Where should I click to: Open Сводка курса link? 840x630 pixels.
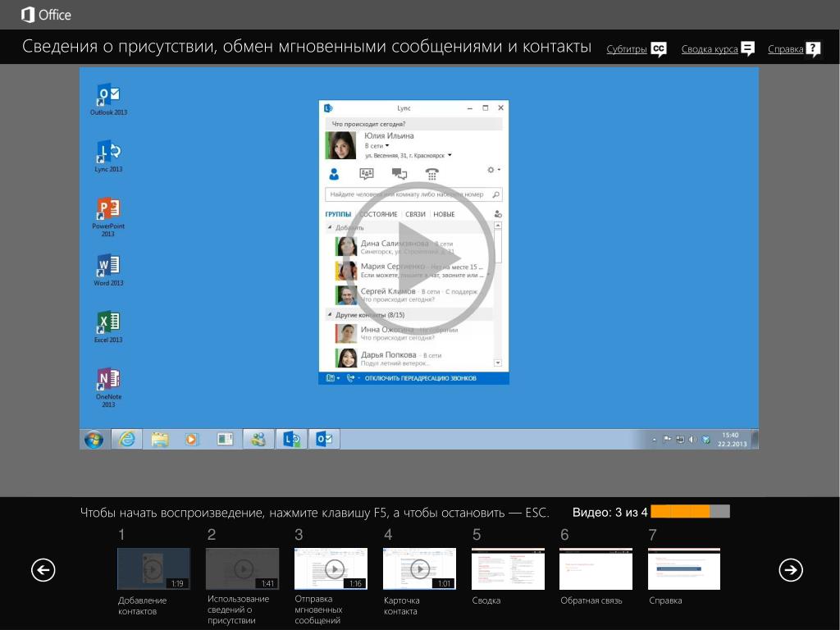[710, 49]
